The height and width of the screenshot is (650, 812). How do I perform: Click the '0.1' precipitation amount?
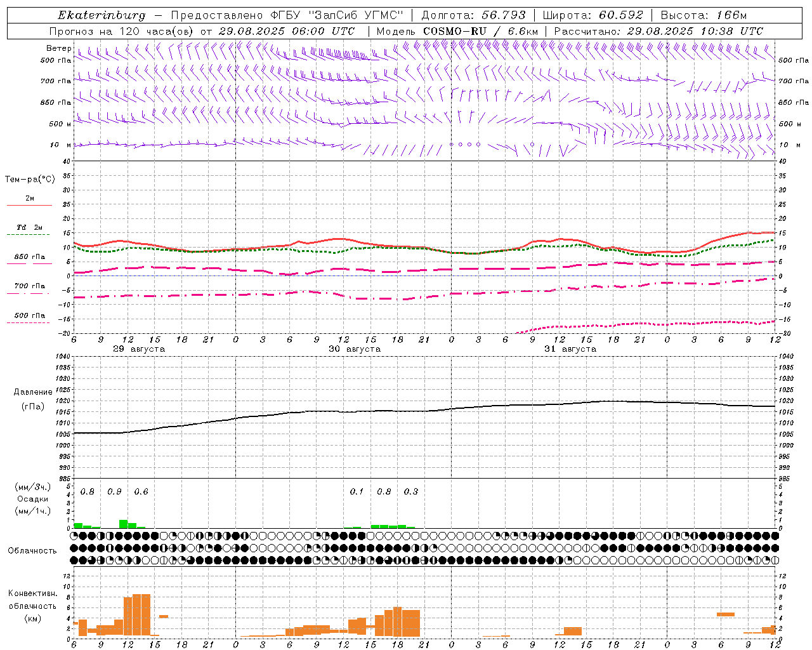tap(357, 491)
